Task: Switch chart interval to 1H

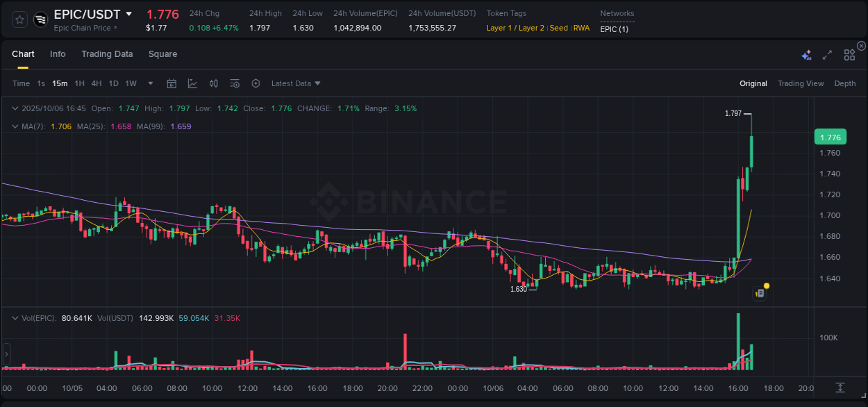Action: (80, 83)
